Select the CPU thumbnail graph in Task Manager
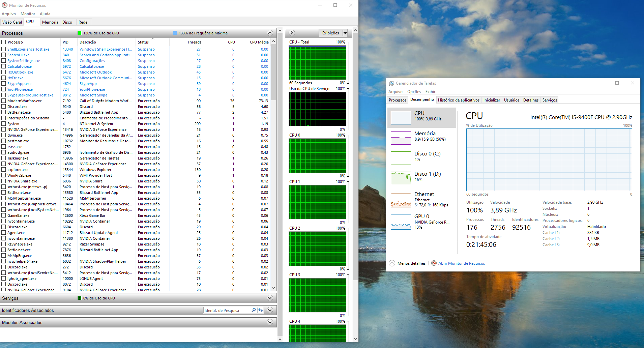Image resolution: width=644 pixels, height=348 pixels. [401, 118]
